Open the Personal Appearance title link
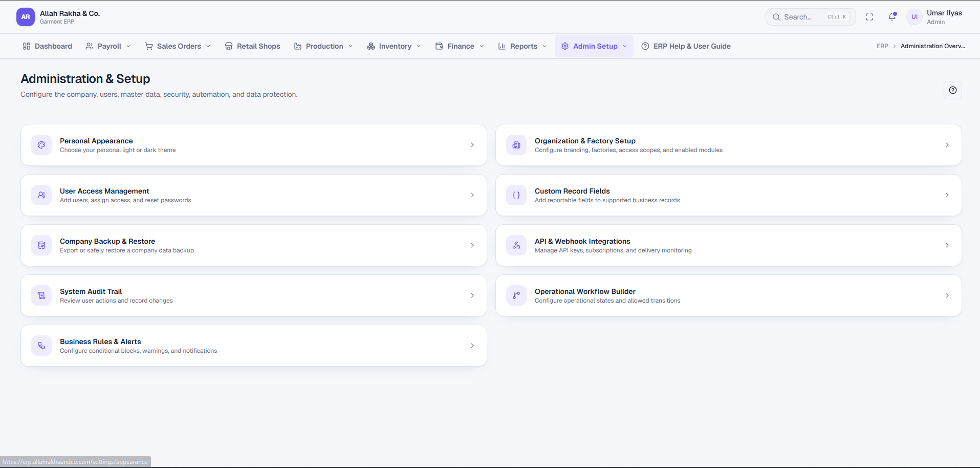This screenshot has width=980, height=468. point(96,141)
